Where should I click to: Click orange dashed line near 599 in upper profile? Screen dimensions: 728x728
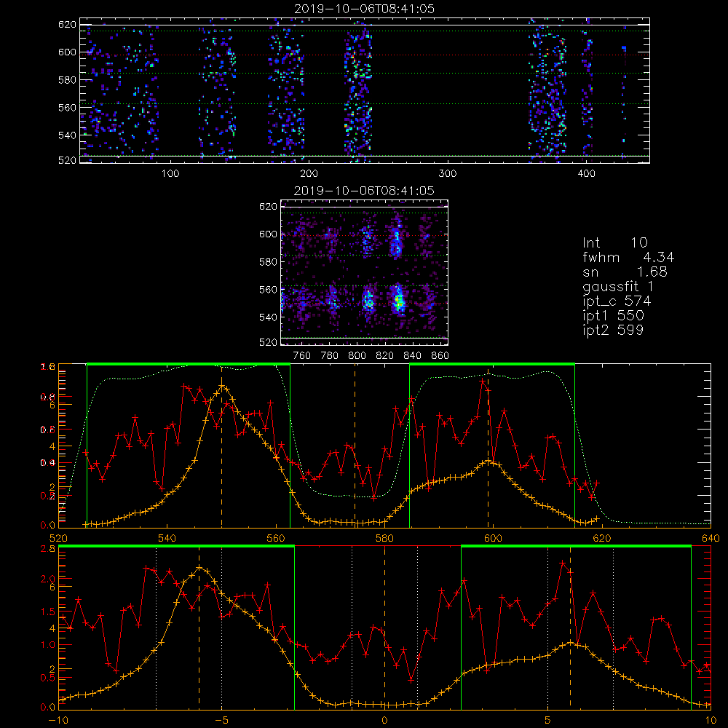click(488, 446)
